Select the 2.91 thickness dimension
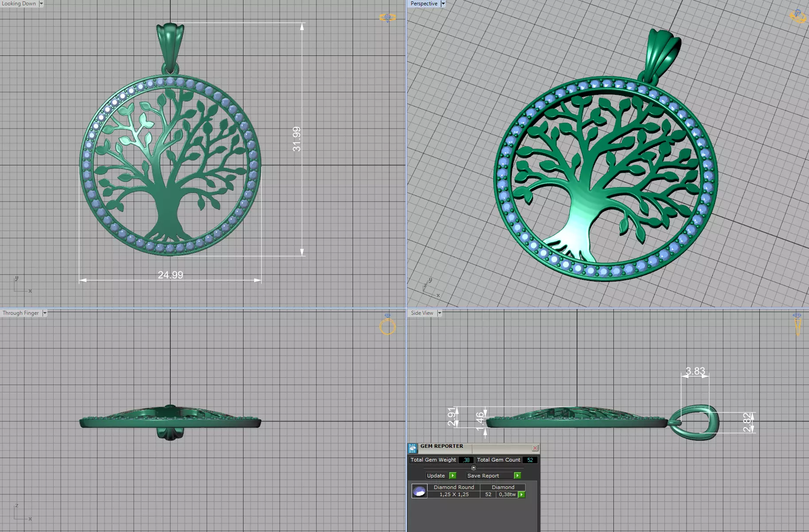 pos(452,417)
